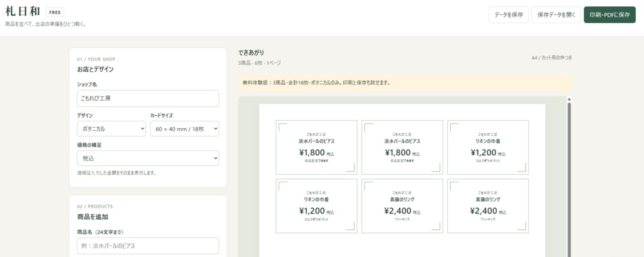Screen dimensions: 644x257
Task: Click 印刷・PDFに保存 button
Action: click(609, 15)
